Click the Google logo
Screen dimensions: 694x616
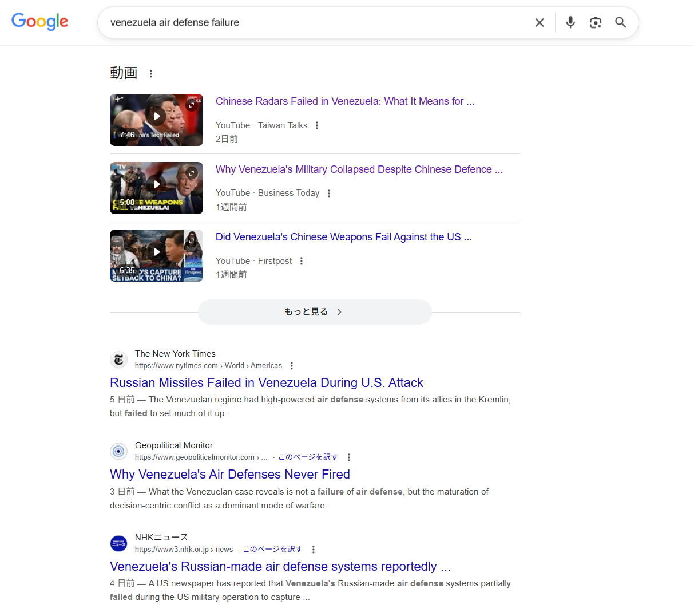40,22
